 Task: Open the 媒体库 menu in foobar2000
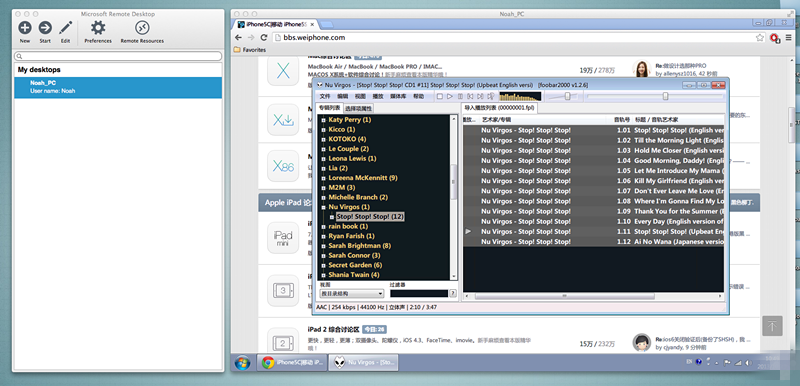click(398, 96)
